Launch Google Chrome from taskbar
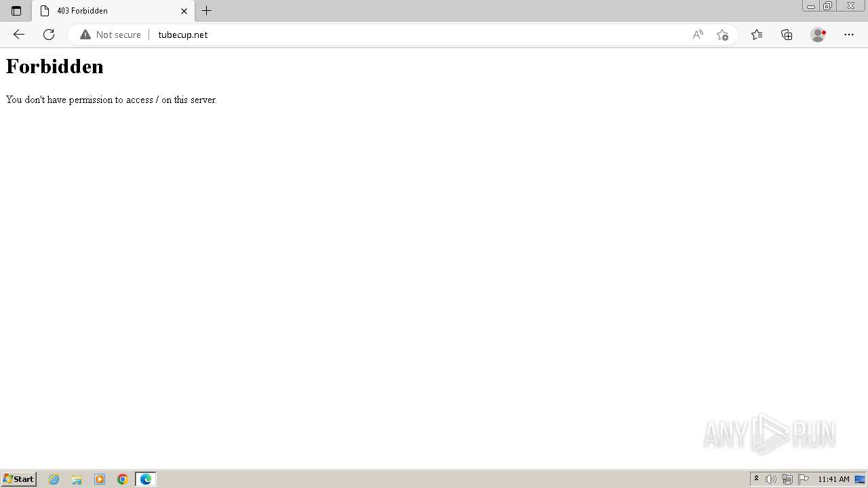Image resolution: width=868 pixels, height=488 pixels. point(123,479)
